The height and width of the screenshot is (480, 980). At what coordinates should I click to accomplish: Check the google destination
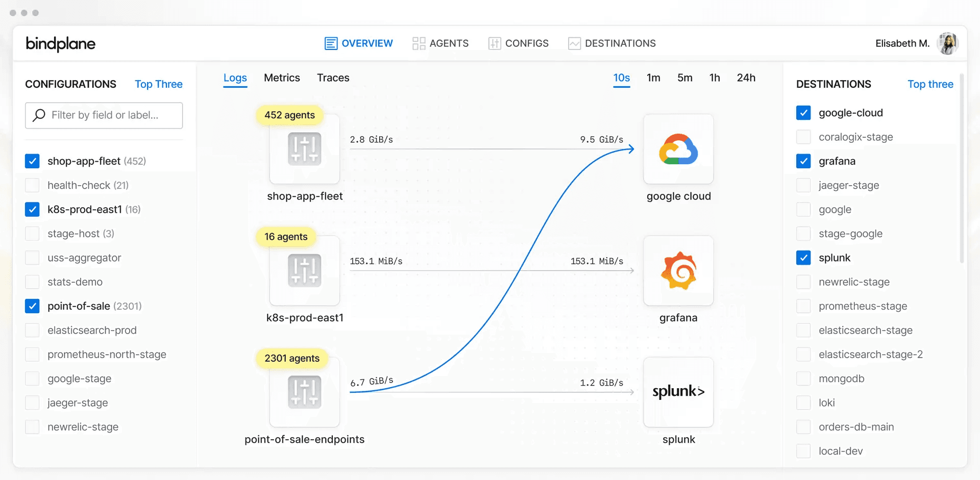[803, 209]
